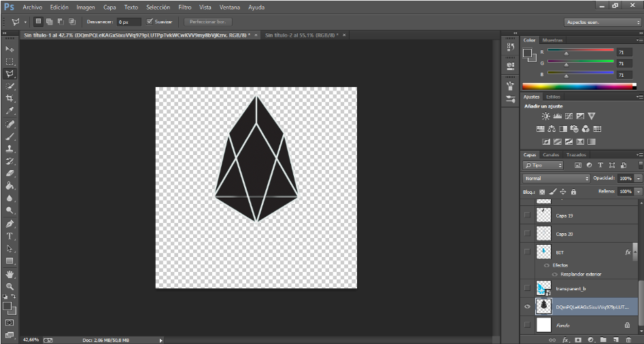Image resolution: width=644 pixels, height=344 pixels.
Task: Select the Crop tool
Action: (10, 99)
